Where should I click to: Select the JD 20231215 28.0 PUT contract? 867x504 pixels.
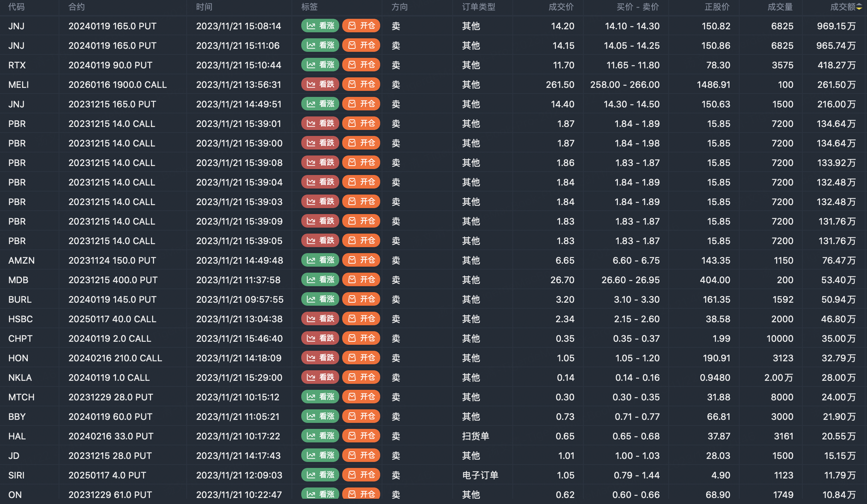click(x=110, y=456)
